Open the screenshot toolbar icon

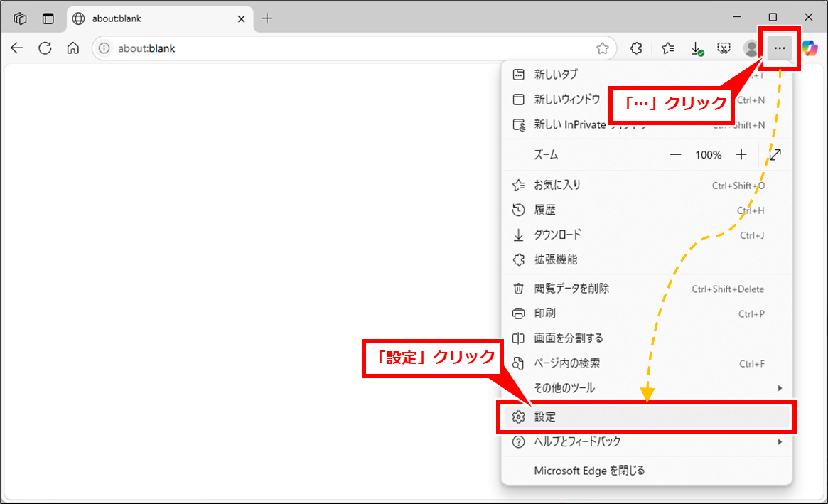pos(724,48)
